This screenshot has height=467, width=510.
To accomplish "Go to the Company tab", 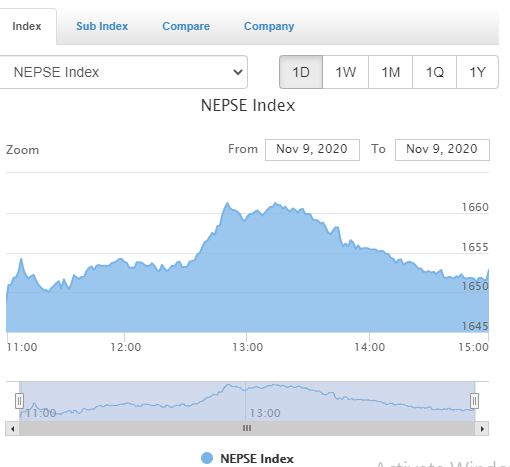I will [x=269, y=26].
